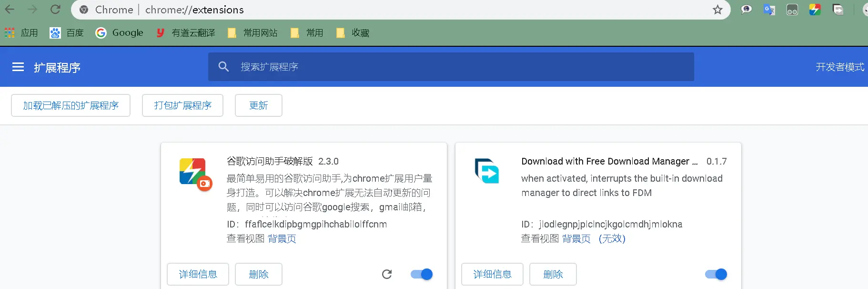The width and height of the screenshot is (868, 289).
Task: Click version number 0.1.7
Action: point(717,161)
